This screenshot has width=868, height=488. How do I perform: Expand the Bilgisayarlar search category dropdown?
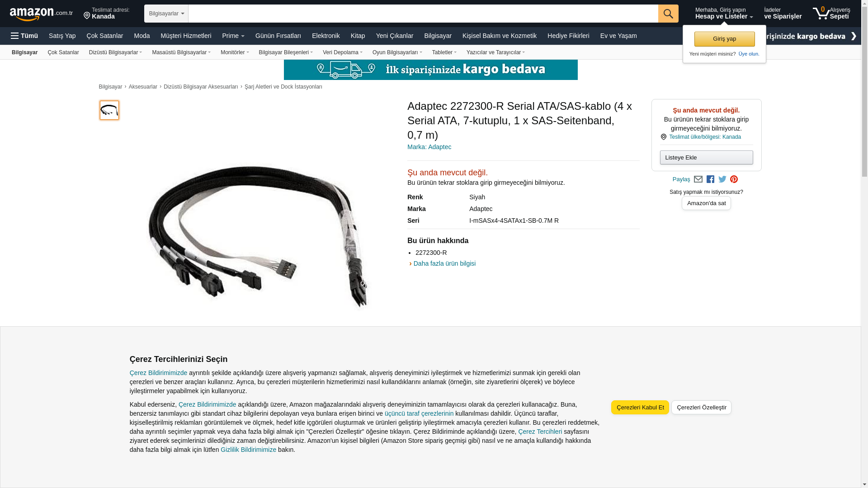point(166,14)
